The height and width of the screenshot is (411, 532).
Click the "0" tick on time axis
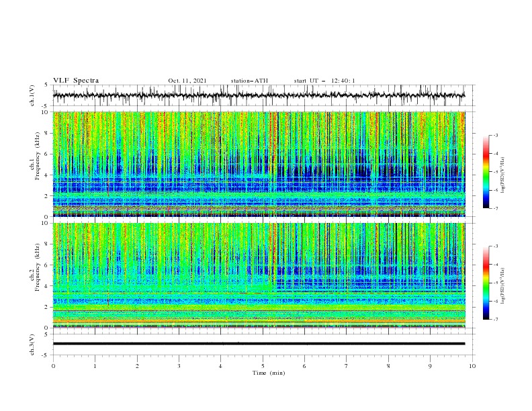tap(53, 366)
